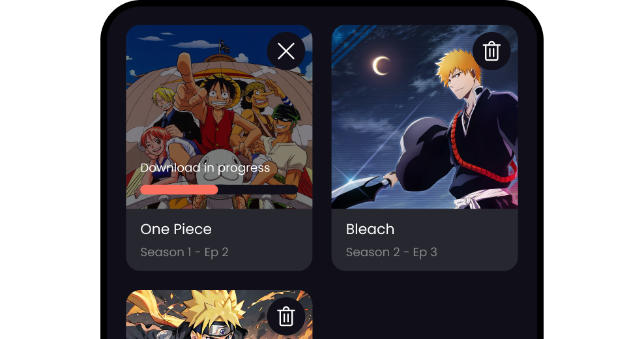Click the empty dark area below Bleach card
The width and height of the screenshot is (644, 339).
pos(425,304)
